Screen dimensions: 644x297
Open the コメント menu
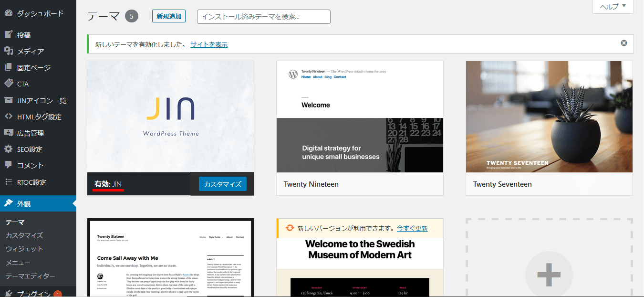(31, 165)
